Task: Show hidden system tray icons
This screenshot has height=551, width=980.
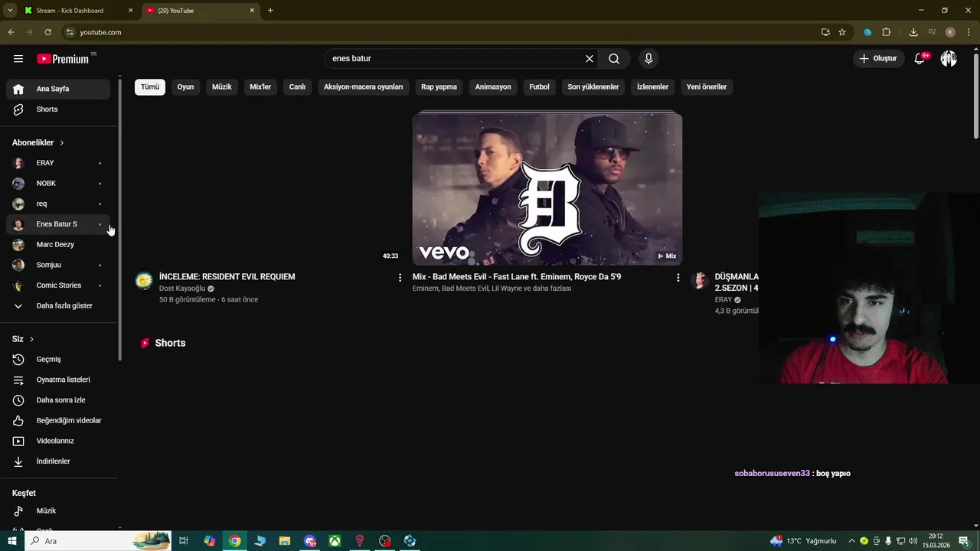Action: [851, 541]
